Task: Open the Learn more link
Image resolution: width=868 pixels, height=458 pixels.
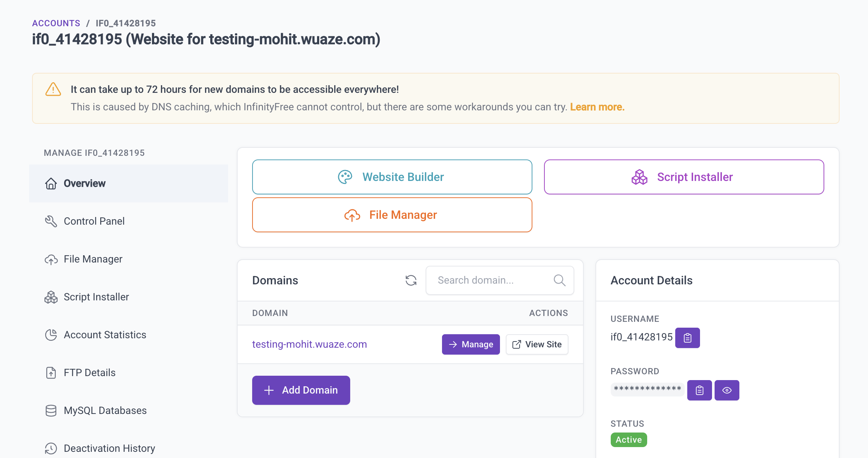Action: click(x=597, y=107)
